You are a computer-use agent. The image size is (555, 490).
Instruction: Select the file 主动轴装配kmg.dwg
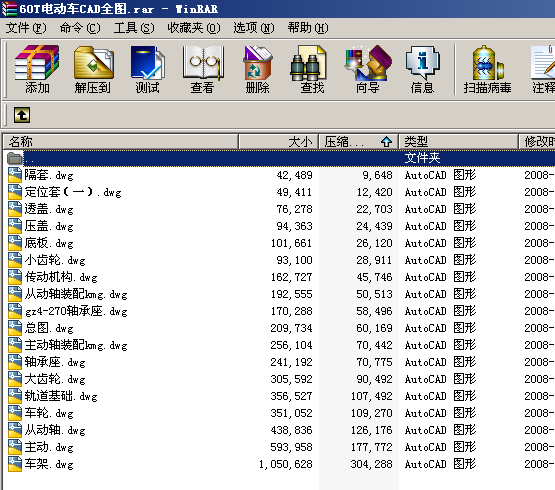[76, 345]
